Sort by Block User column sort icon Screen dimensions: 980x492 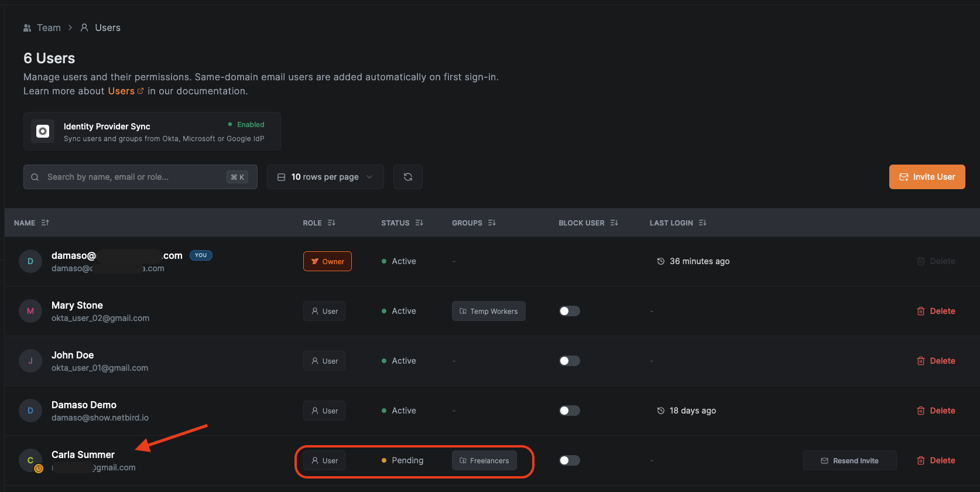[614, 223]
